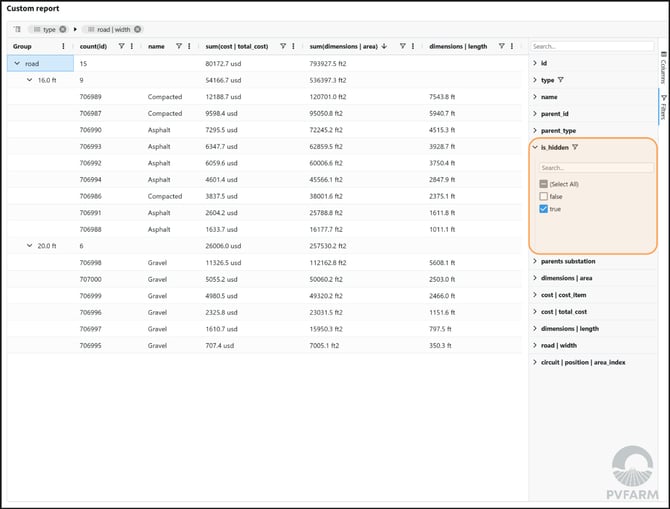
Task: Click the 'name' column header
Action: pos(157,46)
